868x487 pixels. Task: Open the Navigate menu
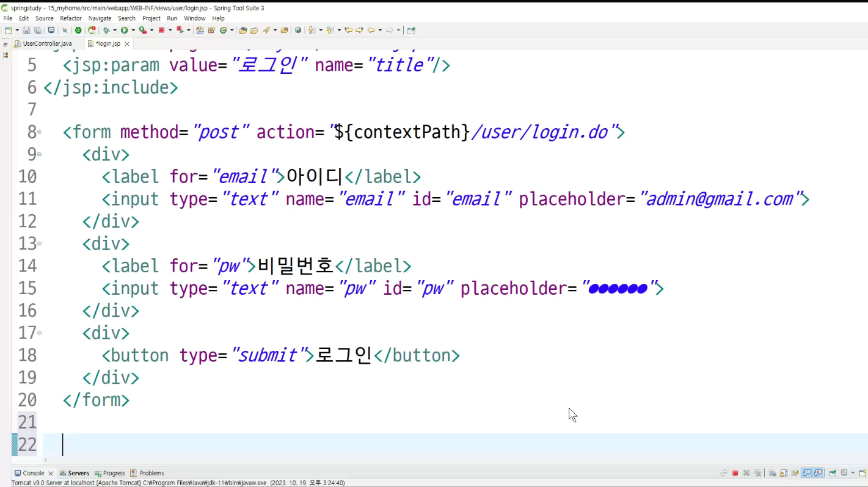coord(100,18)
